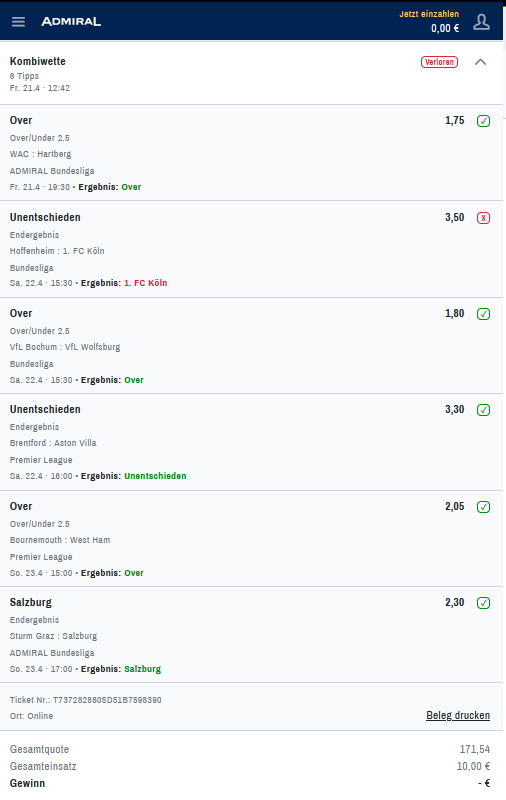The width and height of the screenshot is (506, 800).
Task: Click the Jetzt einzahlen deposit link
Action: [429, 14]
